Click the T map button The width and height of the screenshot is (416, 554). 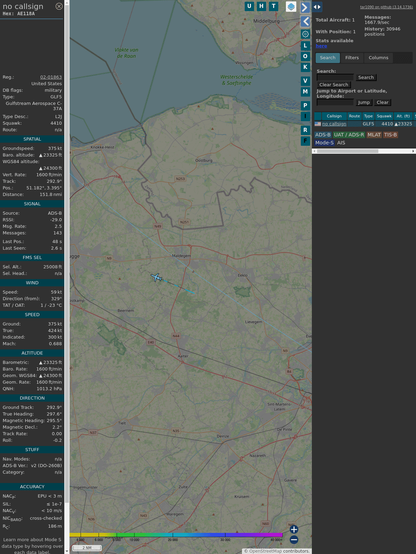tap(273, 6)
